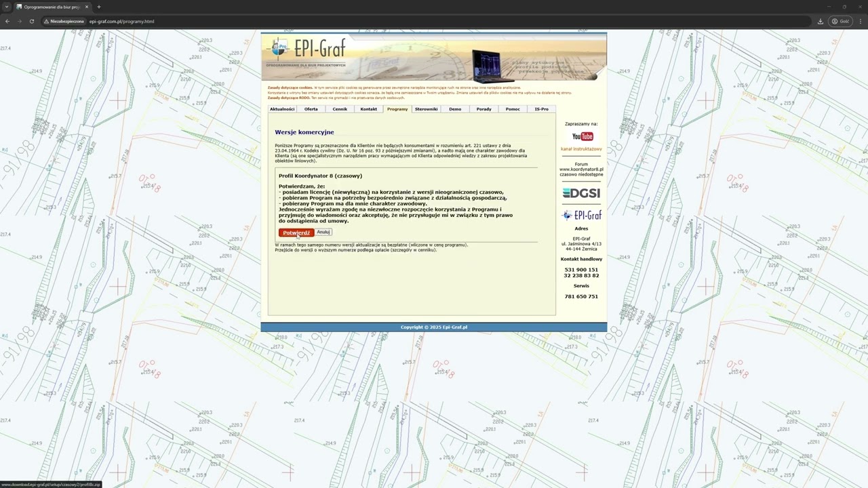Image resolution: width=868 pixels, height=488 pixels.
Task: Click service phone 781 650 751
Action: tap(581, 297)
